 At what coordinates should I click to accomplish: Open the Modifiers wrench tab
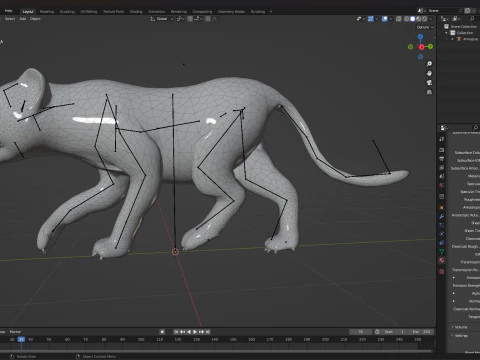click(442, 216)
